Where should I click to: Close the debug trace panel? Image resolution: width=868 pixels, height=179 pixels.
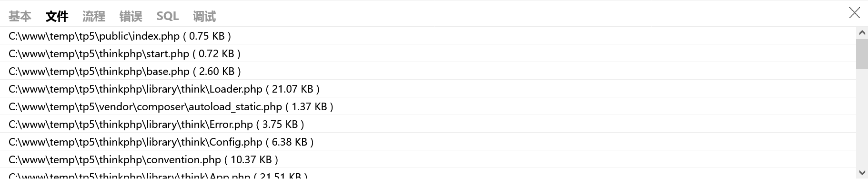click(x=855, y=13)
